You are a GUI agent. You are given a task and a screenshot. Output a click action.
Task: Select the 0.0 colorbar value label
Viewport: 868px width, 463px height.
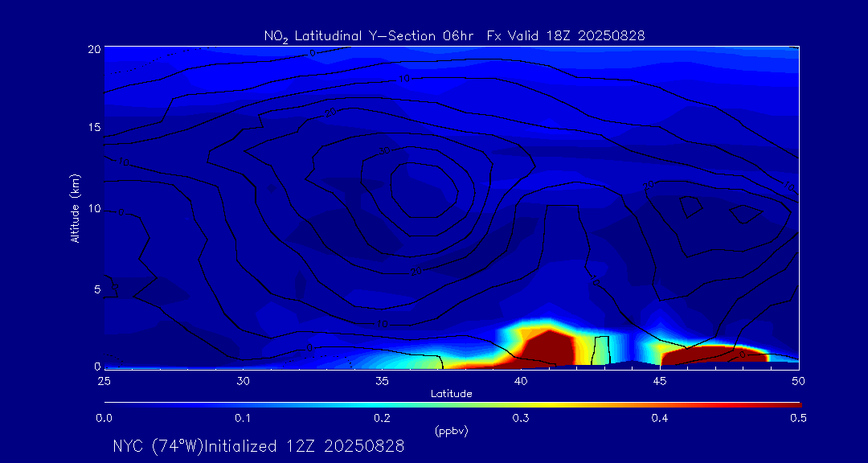coord(104,418)
